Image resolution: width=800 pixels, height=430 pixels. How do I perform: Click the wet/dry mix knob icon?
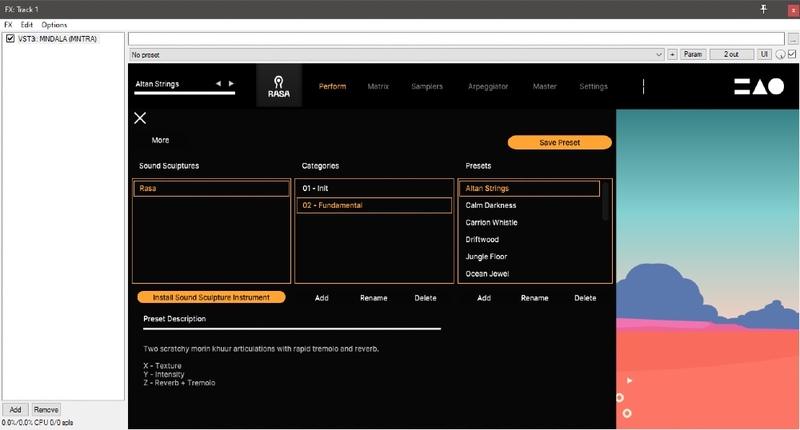(780, 54)
